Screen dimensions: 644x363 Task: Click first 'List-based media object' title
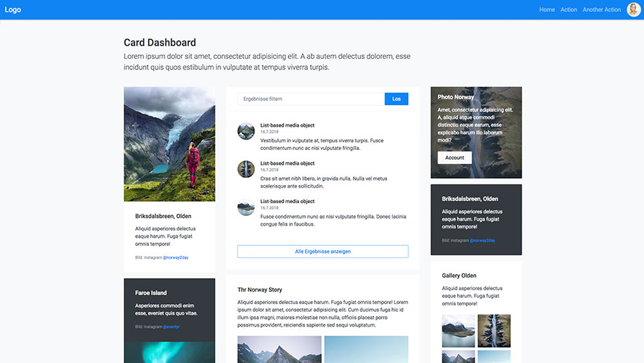click(287, 125)
